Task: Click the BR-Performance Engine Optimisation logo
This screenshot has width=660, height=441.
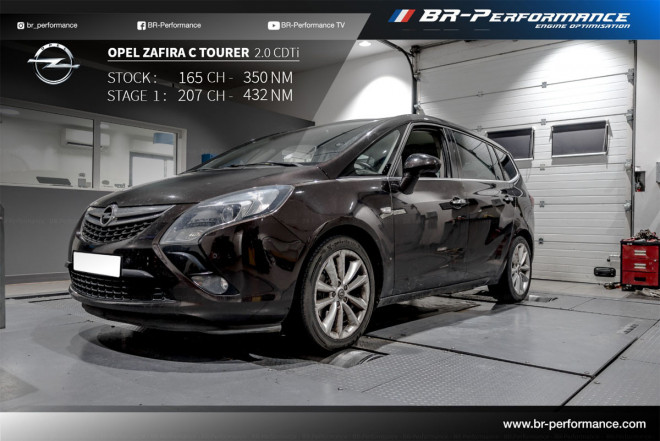Action: 524,18
